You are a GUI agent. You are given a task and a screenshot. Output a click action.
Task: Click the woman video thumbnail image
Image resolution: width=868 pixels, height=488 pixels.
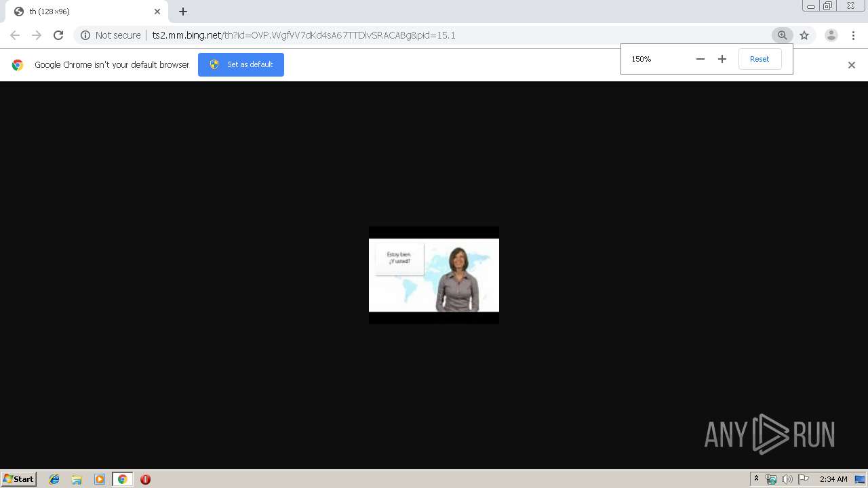(434, 275)
